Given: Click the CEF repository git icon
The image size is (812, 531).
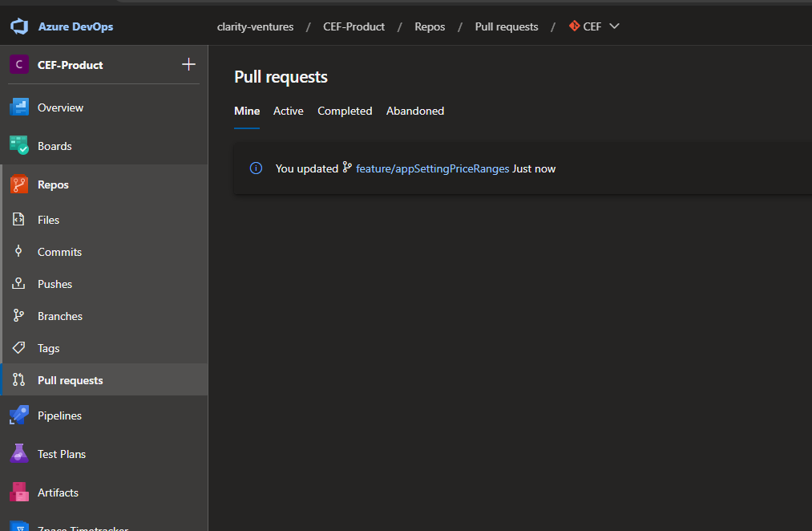Looking at the screenshot, I should 574,26.
